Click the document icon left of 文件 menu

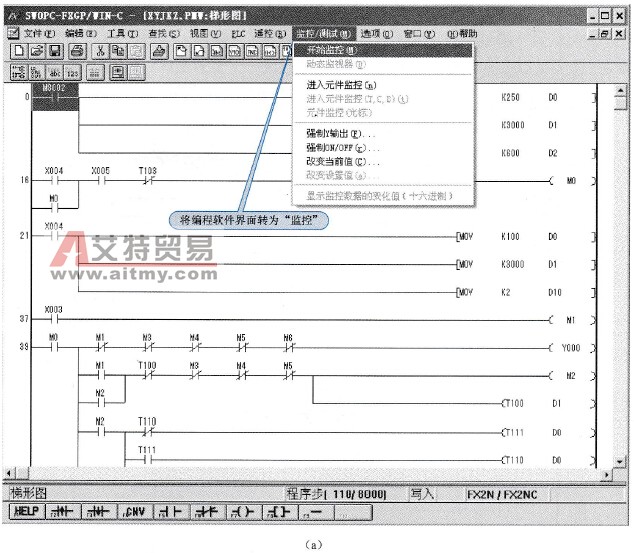(x=13, y=34)
